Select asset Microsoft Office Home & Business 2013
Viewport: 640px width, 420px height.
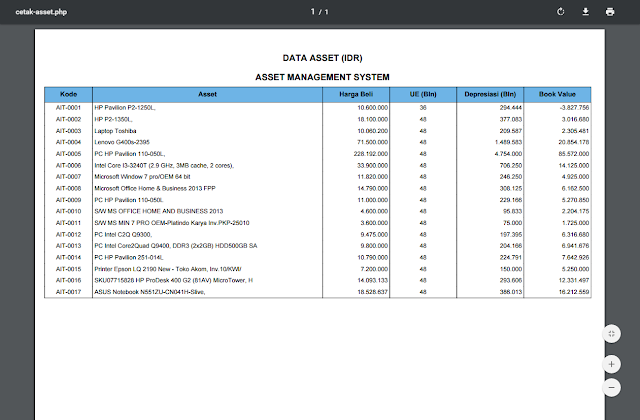pos(155,188)
